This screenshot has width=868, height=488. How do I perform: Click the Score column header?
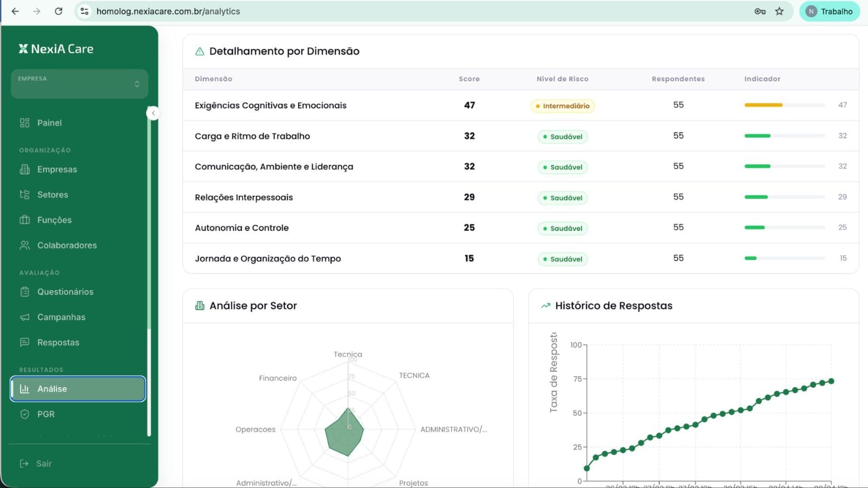(x=469, y=79)
